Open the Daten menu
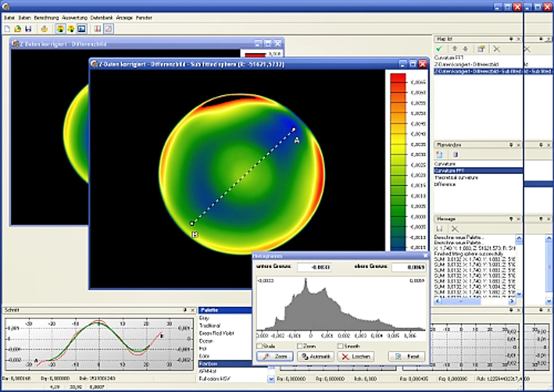Viewport: 554px width, 392px height. click(25, 18)
